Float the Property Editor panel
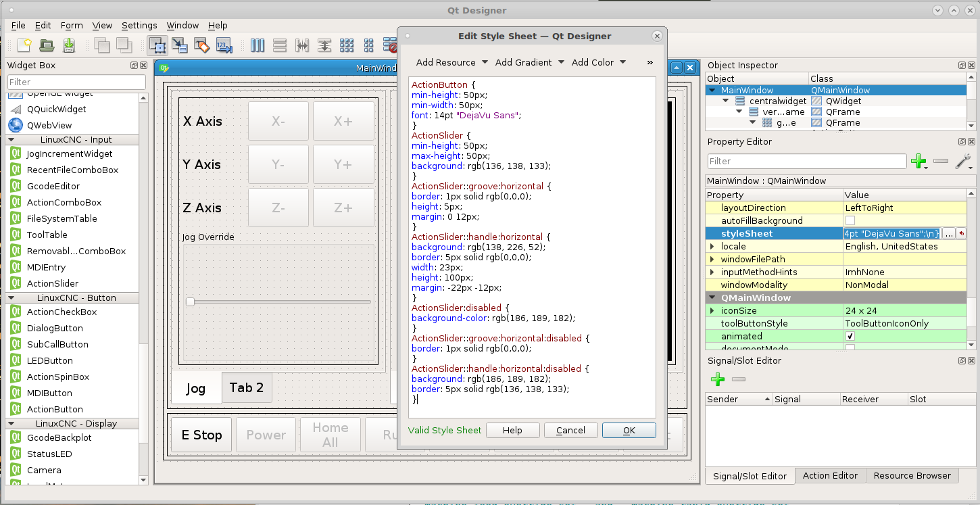 click(x=962, y=142)
